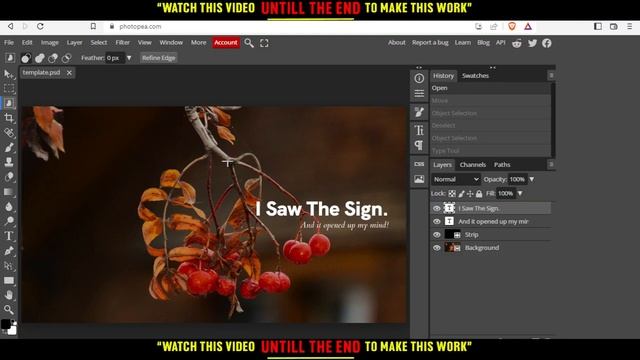Open the History panel options menu

pyautogui.click(x=551, y=76)
